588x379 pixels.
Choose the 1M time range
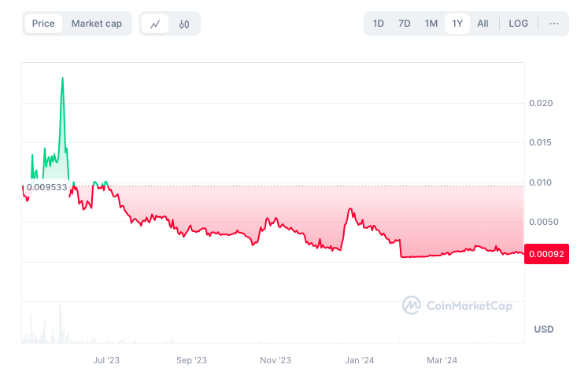point(431,24)
